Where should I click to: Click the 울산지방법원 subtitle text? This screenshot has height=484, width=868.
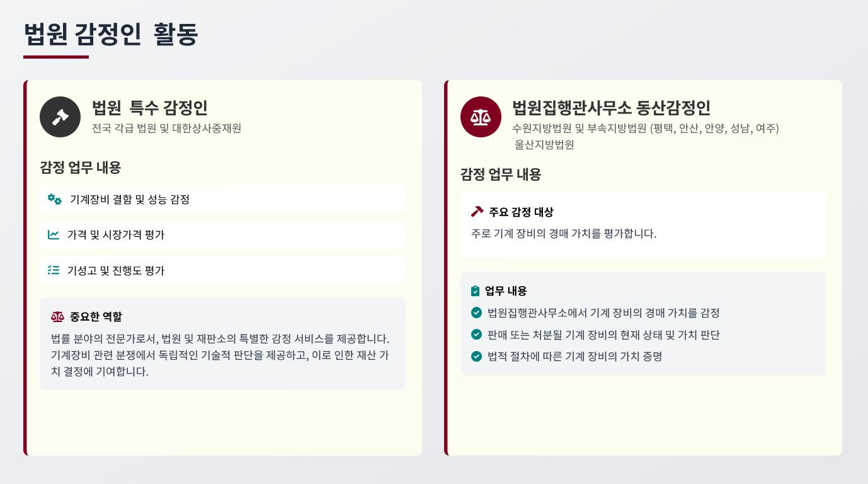(x=544, y=144)
